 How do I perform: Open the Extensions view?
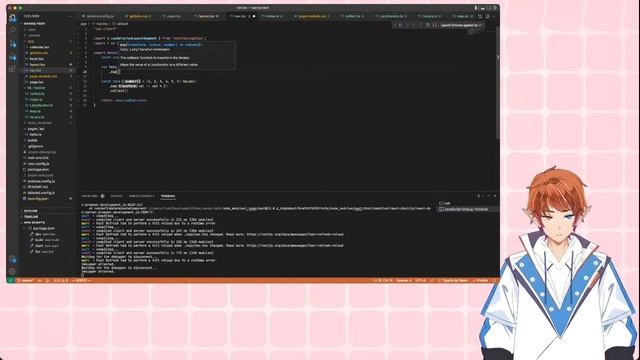pos(12,69)
